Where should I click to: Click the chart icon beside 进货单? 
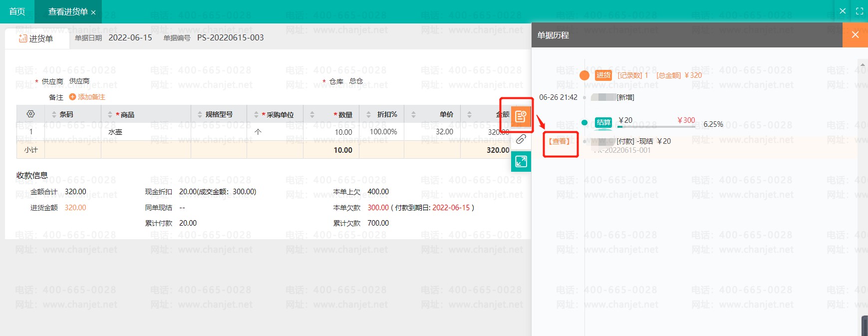[x=22, y=38]
